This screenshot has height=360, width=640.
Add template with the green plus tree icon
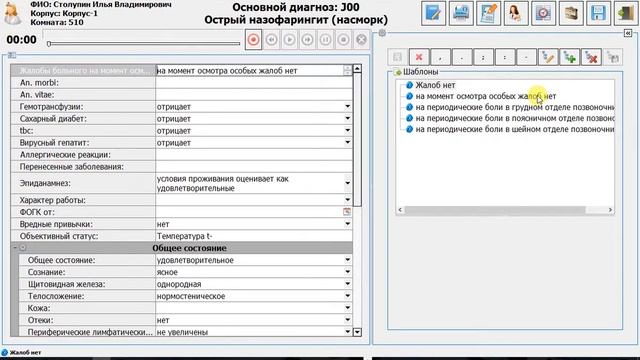tap(569, 58)
